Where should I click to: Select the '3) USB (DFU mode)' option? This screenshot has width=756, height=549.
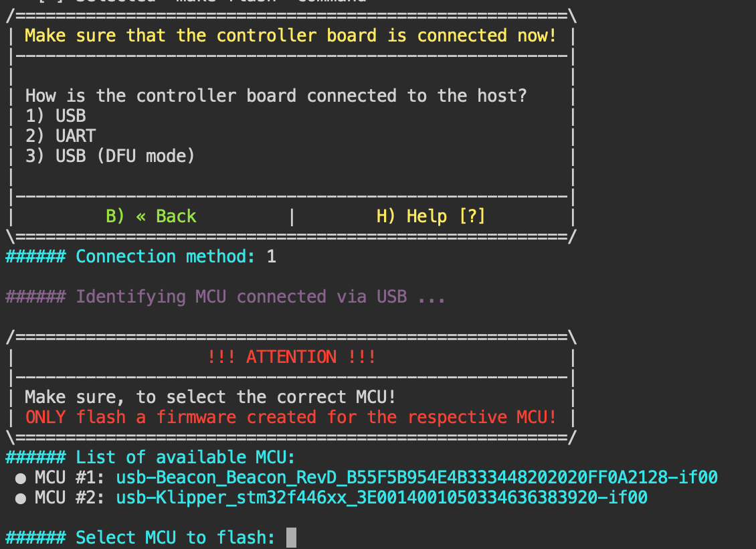110,156
